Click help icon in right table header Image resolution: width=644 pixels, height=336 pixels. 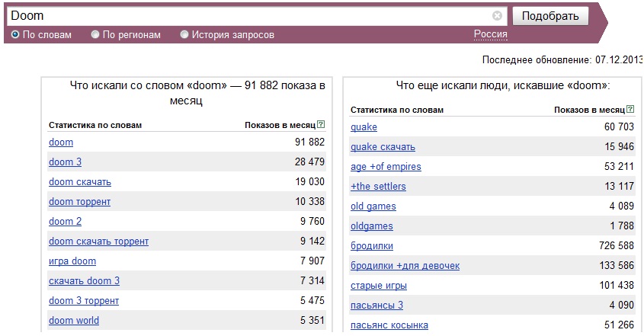630,110
